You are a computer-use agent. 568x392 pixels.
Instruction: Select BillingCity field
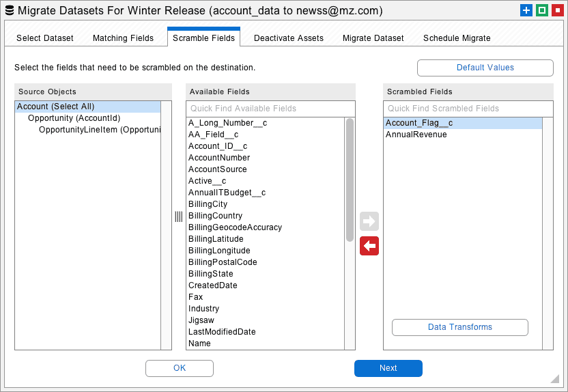pos(265,204)
